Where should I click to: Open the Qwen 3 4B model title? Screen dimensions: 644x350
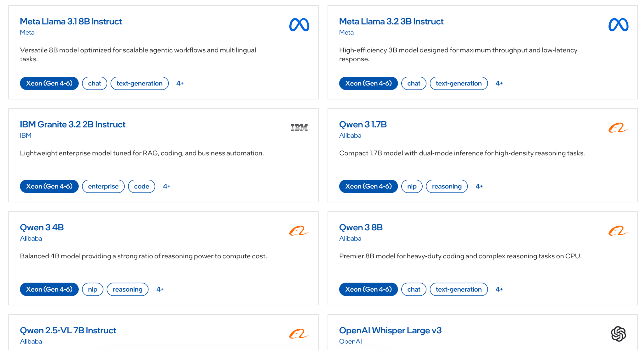42,227
